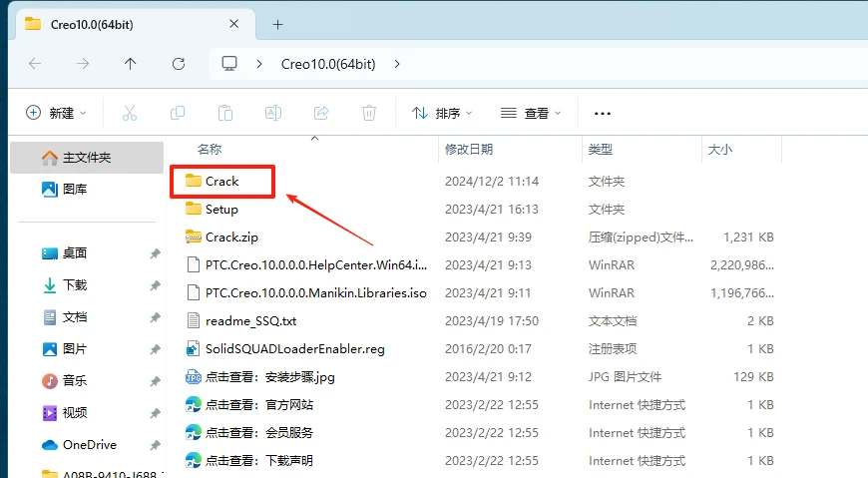Click the pin icon next to 下载

click(155, 285)
